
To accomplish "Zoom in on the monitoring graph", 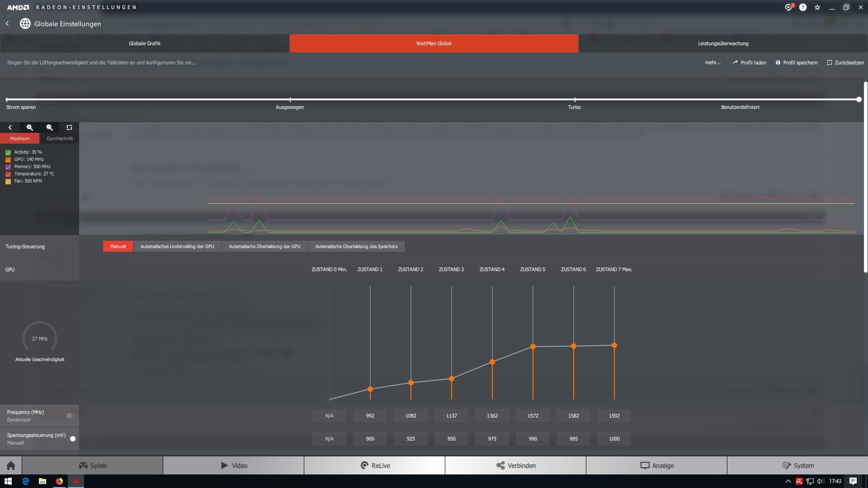I will coord(30,127).
